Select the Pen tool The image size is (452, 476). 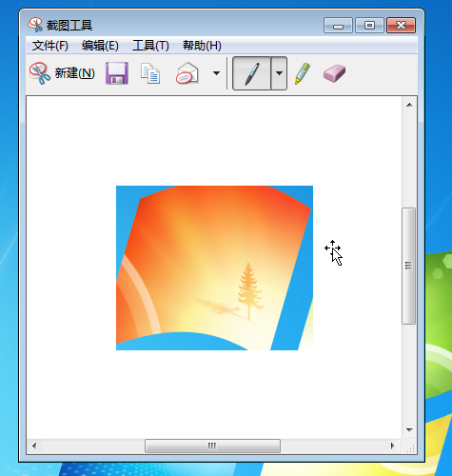[x=252, y=73]
